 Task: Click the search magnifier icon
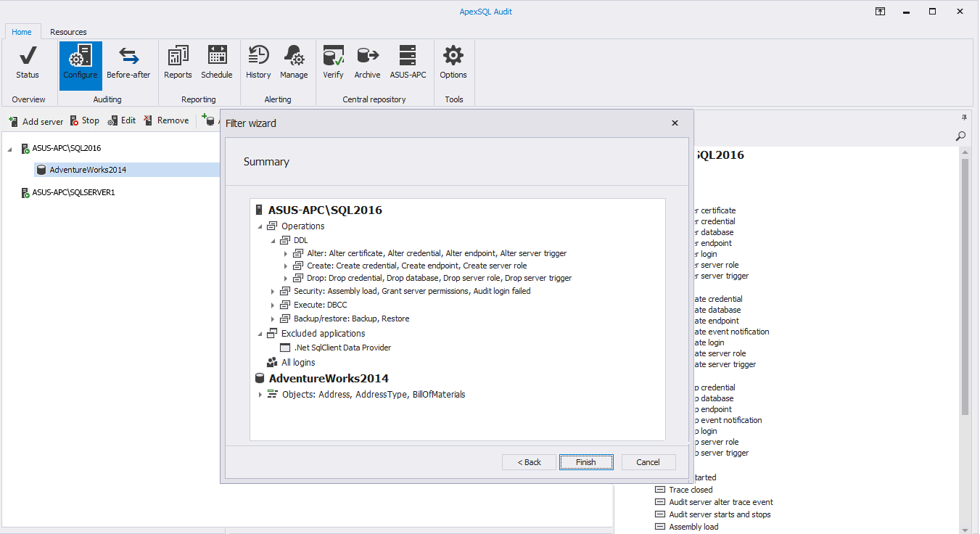pos(960,136)
